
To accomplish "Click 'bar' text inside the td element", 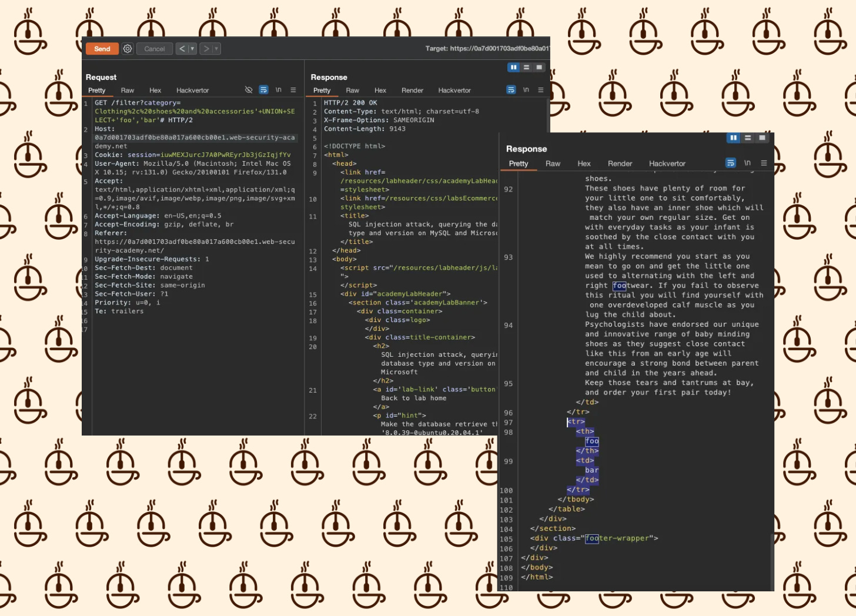I will pyautogui.click(x=592, y=470).
